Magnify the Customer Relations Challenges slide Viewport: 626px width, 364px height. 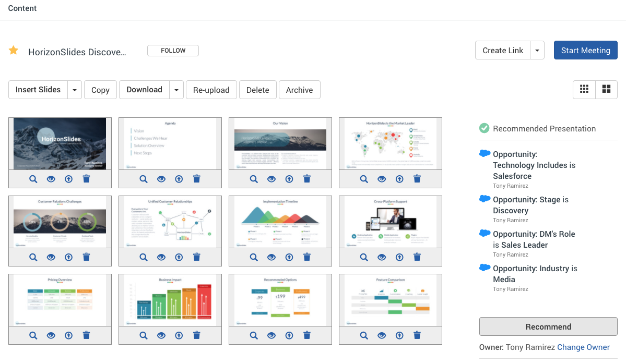(x=33, y=257)
